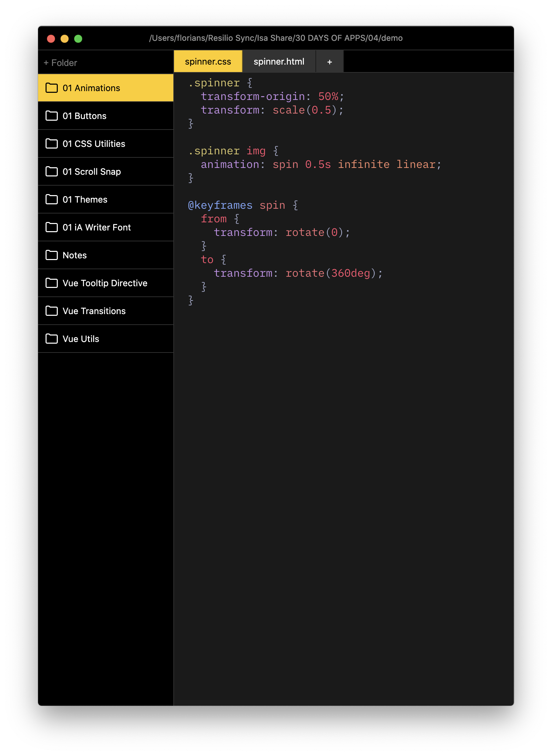Open the Vue Transitions folder
This screenshot has width=552, height=756.
94,311
